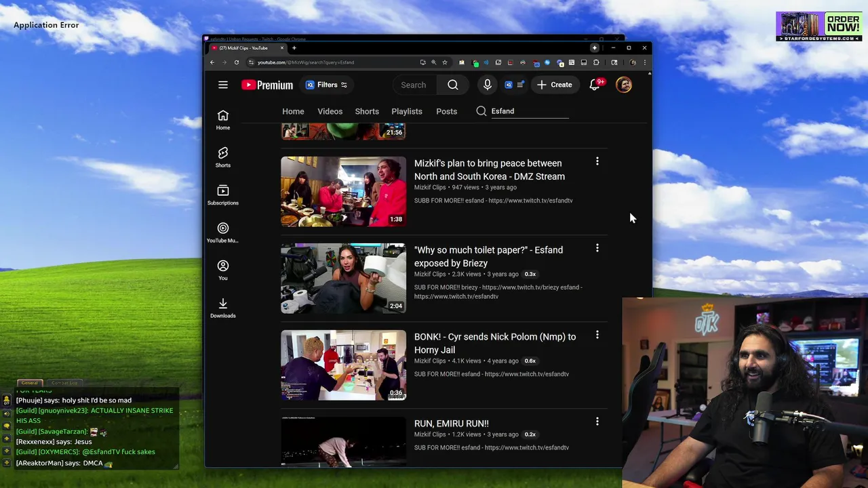This screenshot has width=868, height=488.
Task: Click 'Mizkif Clips' under the BONK video
Action: pyautogui.click(x=430, y=361)
